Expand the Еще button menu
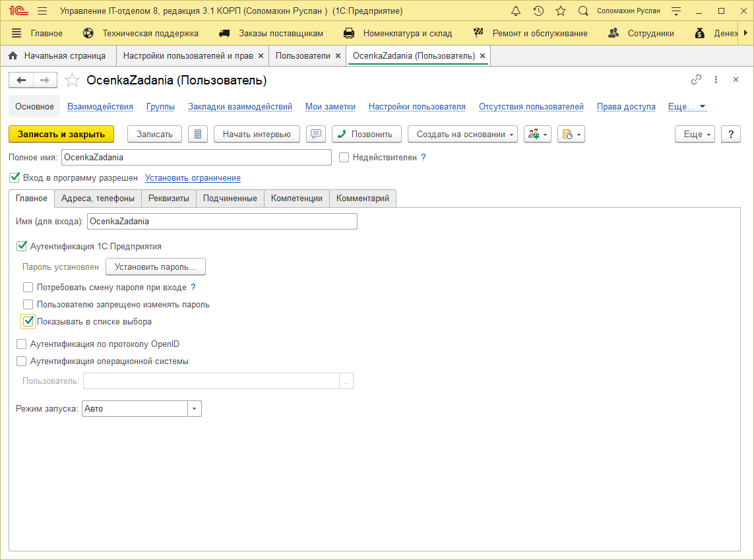Image resolution: width=754 pixels, height=560 pixels. tap(695, 134)
